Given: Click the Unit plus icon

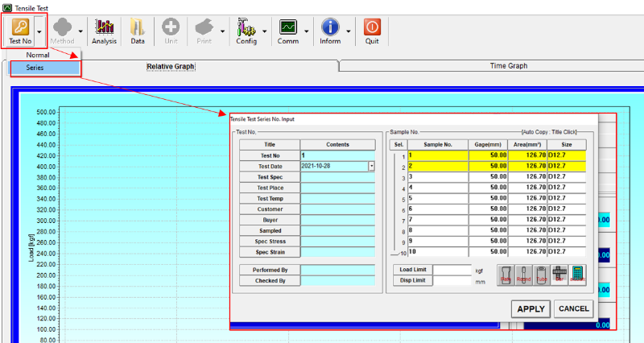Looking at the screenshot, I should pos(171,27).
